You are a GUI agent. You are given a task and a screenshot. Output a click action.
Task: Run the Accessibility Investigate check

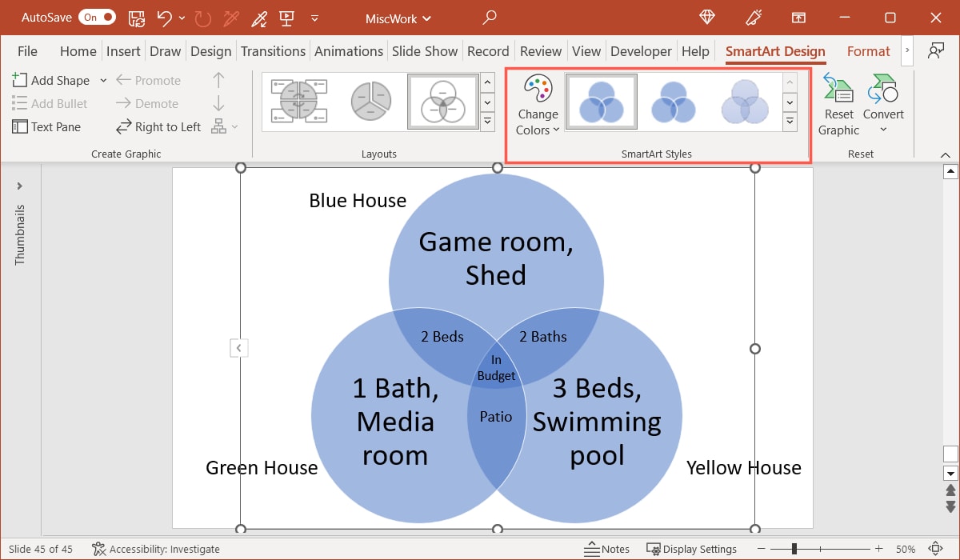[156, 549]
